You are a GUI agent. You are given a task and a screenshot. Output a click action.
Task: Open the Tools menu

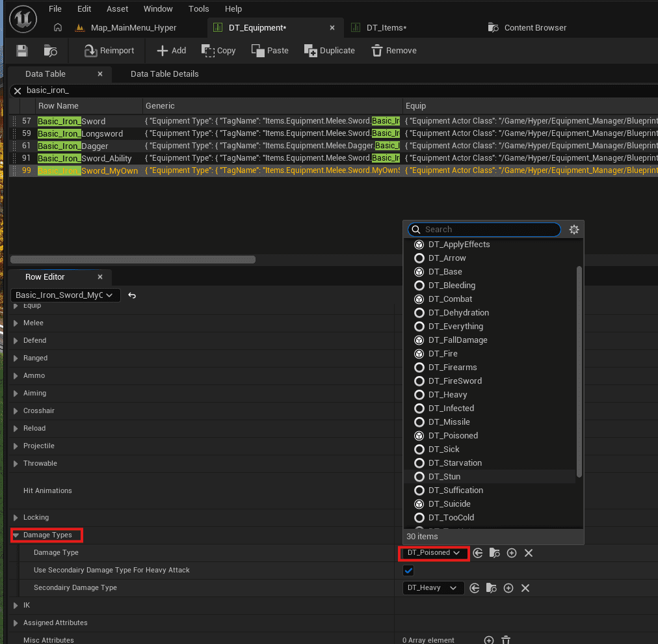click(x=198, y=9)
